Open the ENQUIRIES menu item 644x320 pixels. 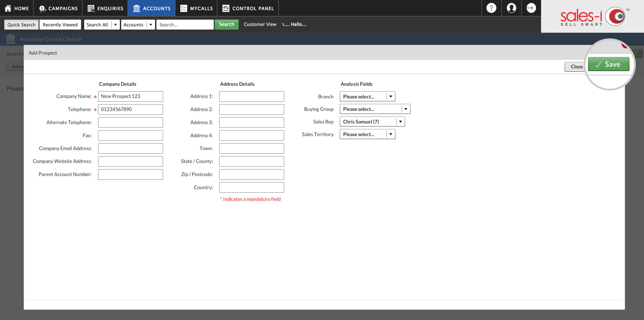point(105,8)
